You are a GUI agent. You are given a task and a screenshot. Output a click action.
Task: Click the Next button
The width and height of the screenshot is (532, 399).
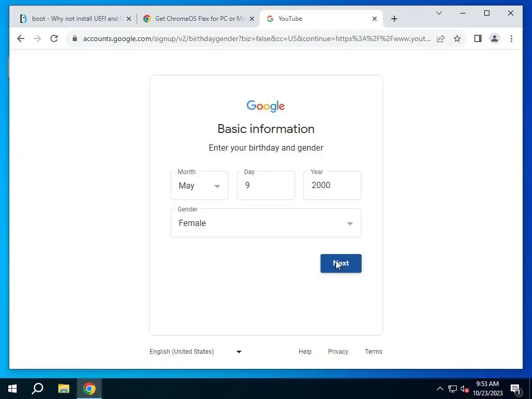coord(341,263)
